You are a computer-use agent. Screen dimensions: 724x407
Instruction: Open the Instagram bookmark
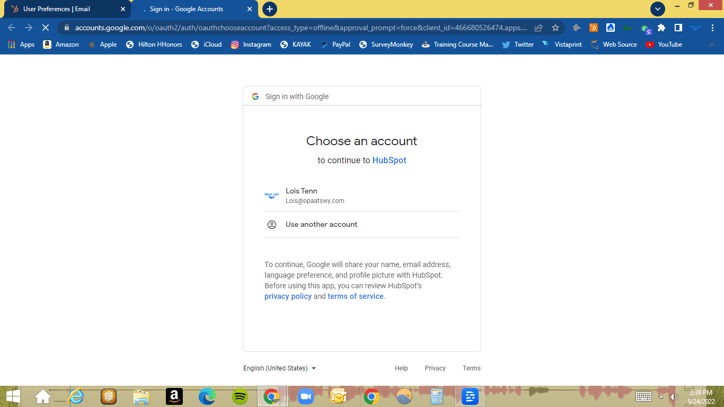tap(251, 44)
